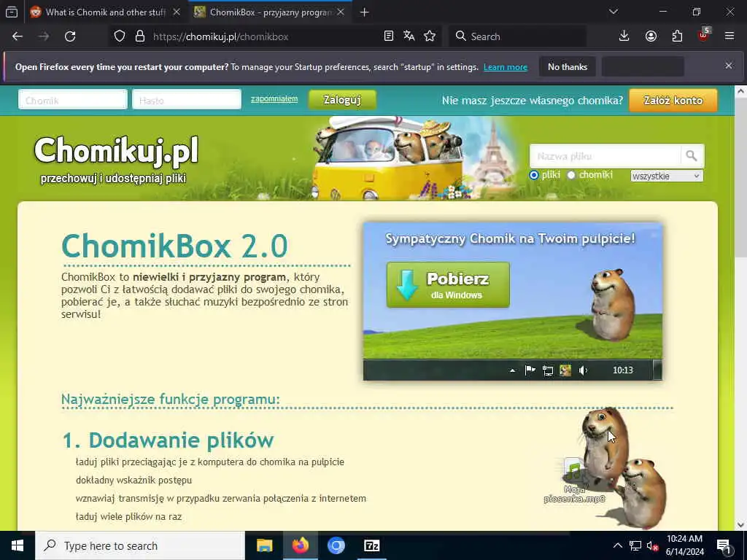Open Firefox View in tab bar
This screenshot has height=560, width=747.
click(12, 12)
